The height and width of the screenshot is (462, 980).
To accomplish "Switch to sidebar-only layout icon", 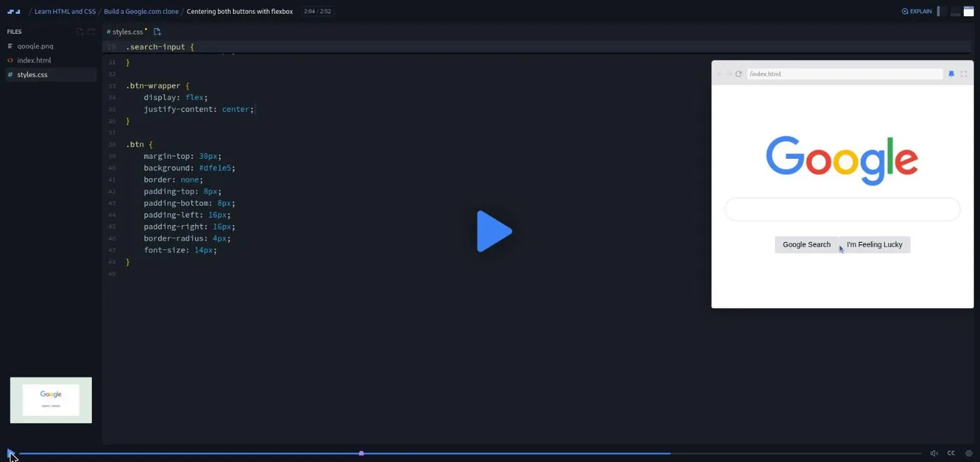I will point(941,11).
